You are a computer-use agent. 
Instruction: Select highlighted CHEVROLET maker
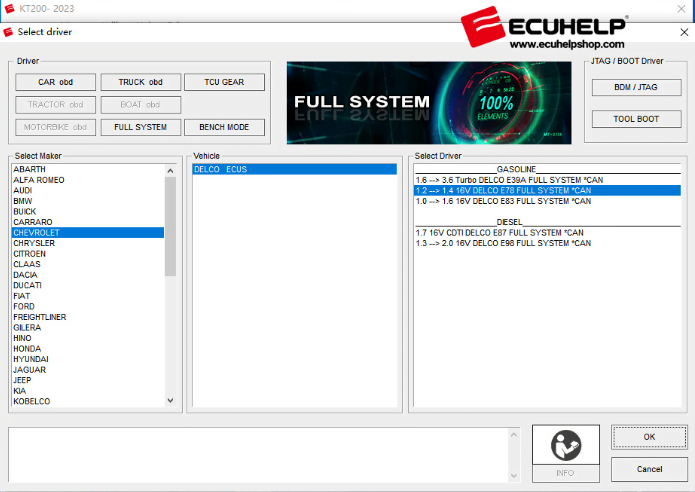(x=88, y=233)
